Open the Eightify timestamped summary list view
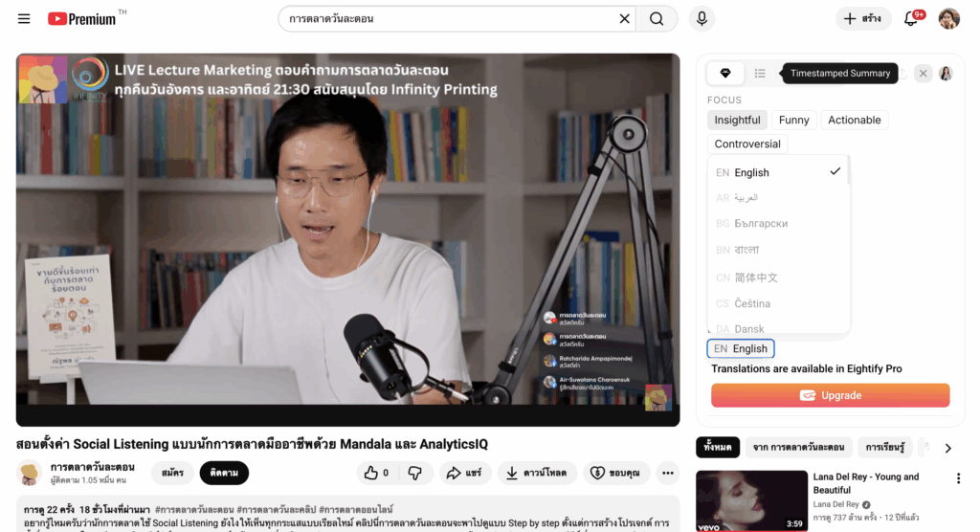980x532 pixels. (x=760, y=74)
